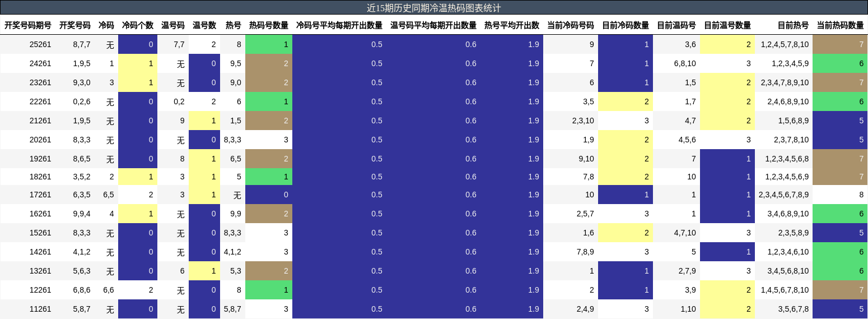
Task: Select period number 24261
Action: [40, 63]
